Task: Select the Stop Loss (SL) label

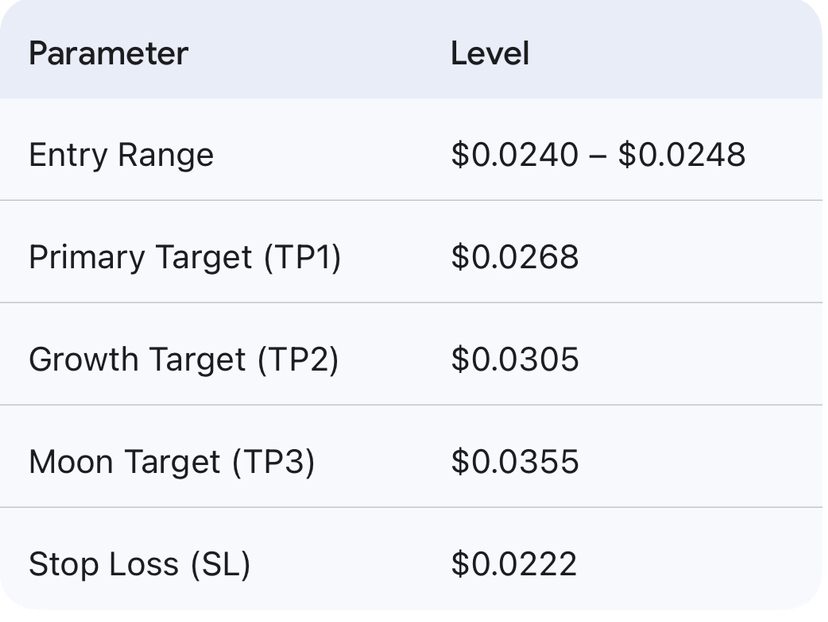Action: coord(139,564)
